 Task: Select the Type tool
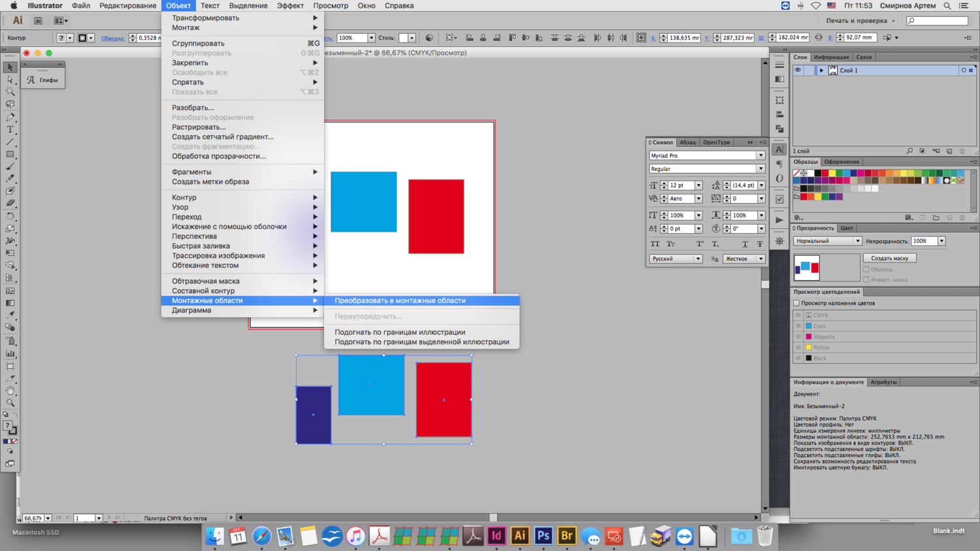point(10,130)
